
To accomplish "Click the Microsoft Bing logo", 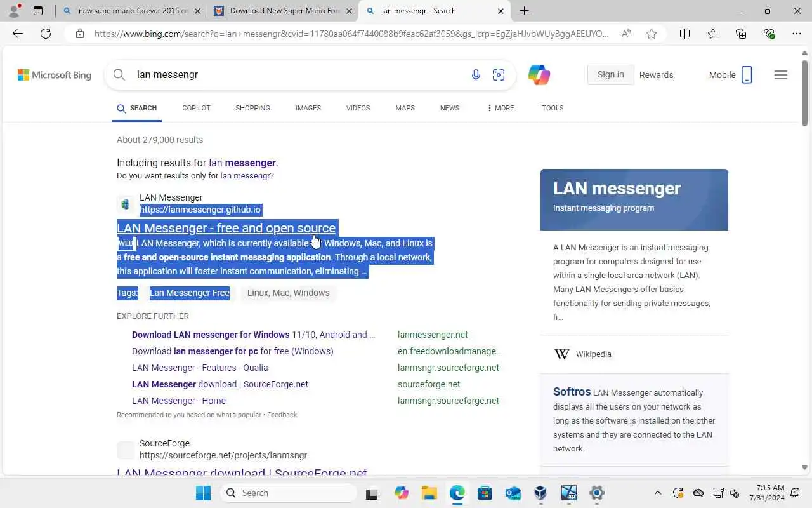I will tap(55, 75).
